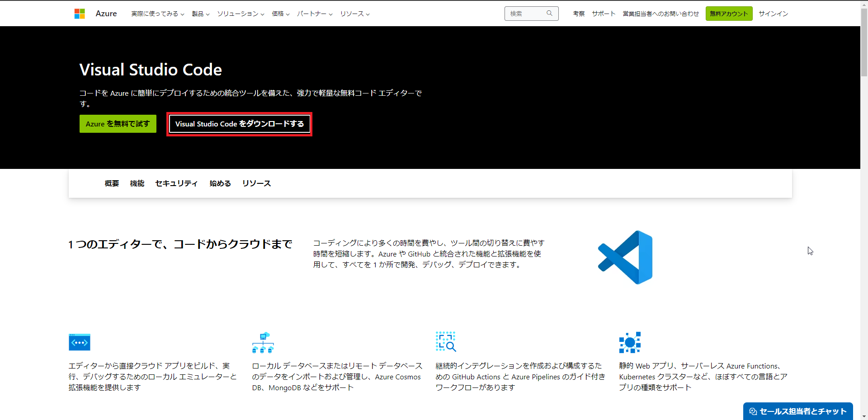Open the サポート link
This screenshot has height=420, width=868.
(x=604, y=14)
